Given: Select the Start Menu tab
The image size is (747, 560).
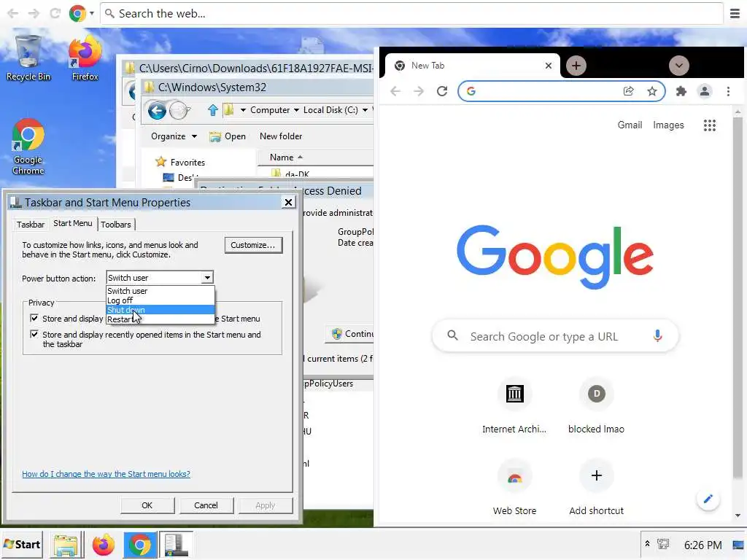Looking at the screenshot, I should [73, 223].
